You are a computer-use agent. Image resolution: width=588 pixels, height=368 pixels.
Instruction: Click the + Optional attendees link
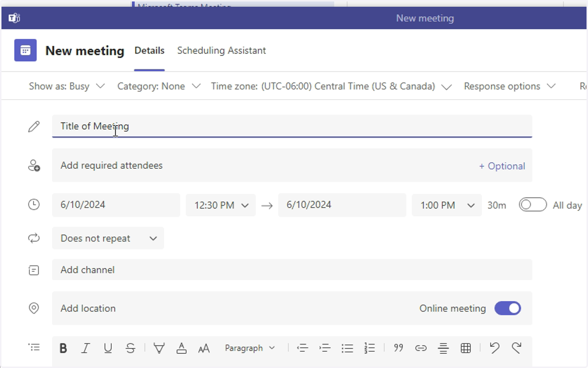[502, 166]
